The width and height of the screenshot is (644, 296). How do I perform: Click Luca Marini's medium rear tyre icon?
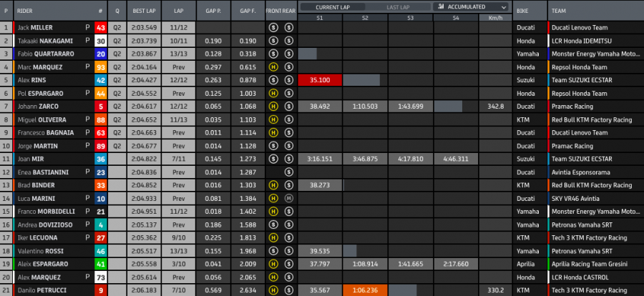tap(288, 199)
